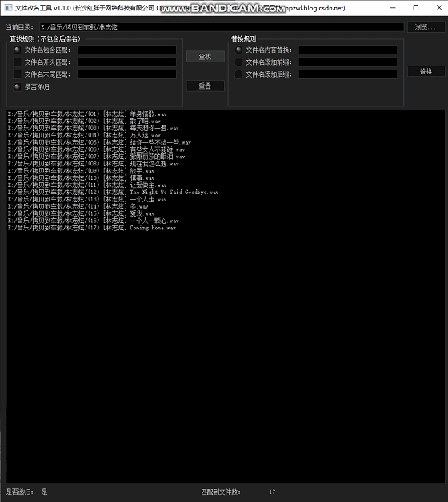The width and height of the screenshot is (448, 502).
Task: Select the (06) 有些女人不能碰.wav row
Action: click(x=97, y=149)
